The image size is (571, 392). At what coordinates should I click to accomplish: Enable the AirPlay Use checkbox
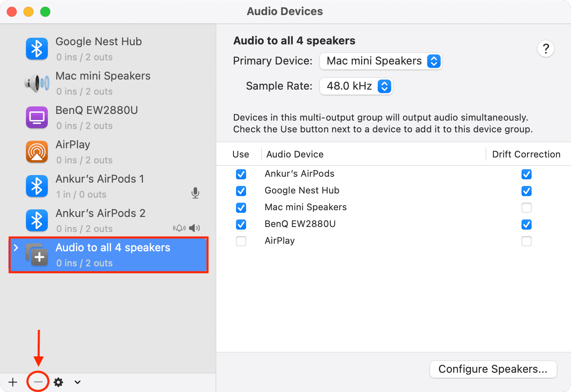[x=241, y=241]
